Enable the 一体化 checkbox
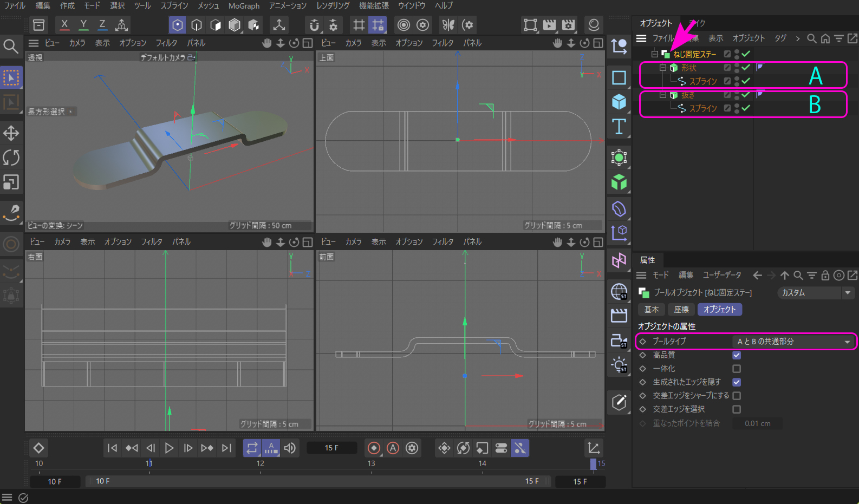The image size is (859, 504). click(x=737, y=369)
